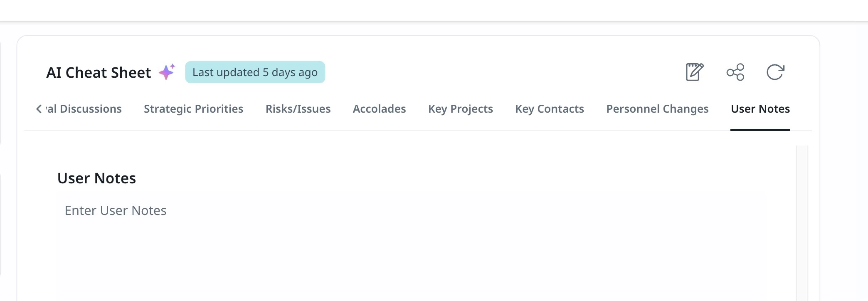Screen dimensions: 868x301
Task: Click the share icon
Action: [x=735, y=72]
